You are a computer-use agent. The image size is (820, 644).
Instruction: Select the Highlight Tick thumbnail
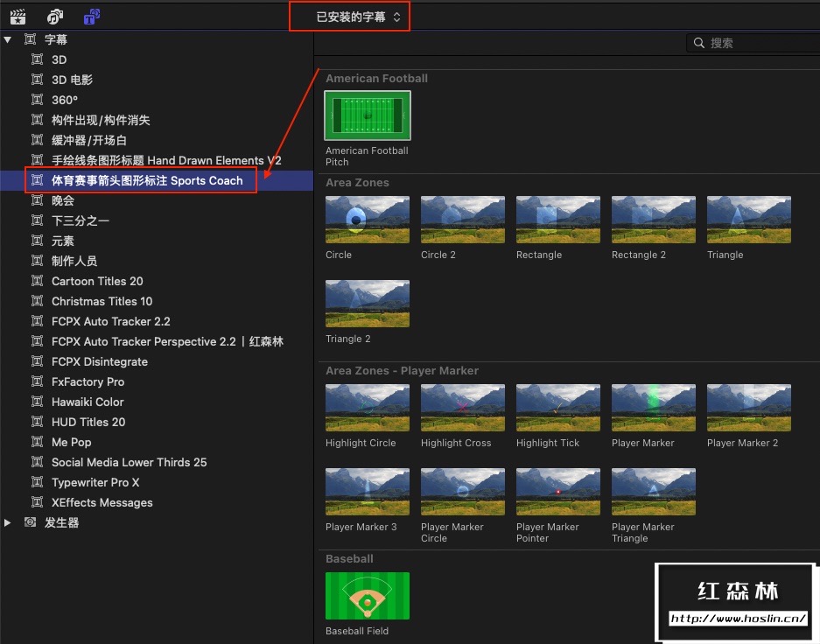tap(558, 408)
